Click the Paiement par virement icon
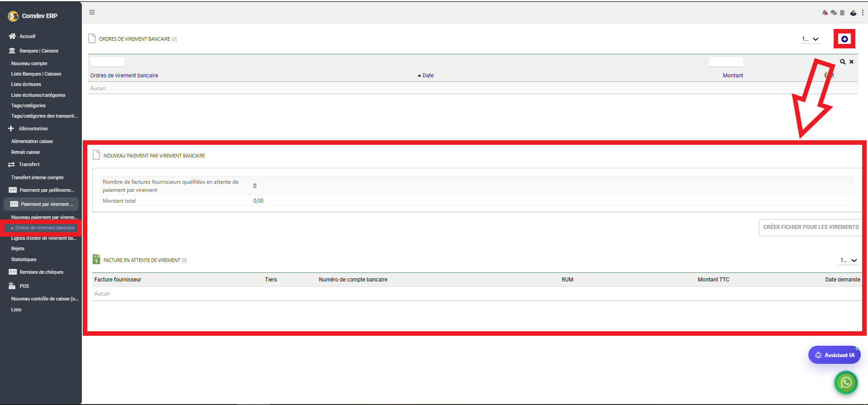 tap(14, 204)
